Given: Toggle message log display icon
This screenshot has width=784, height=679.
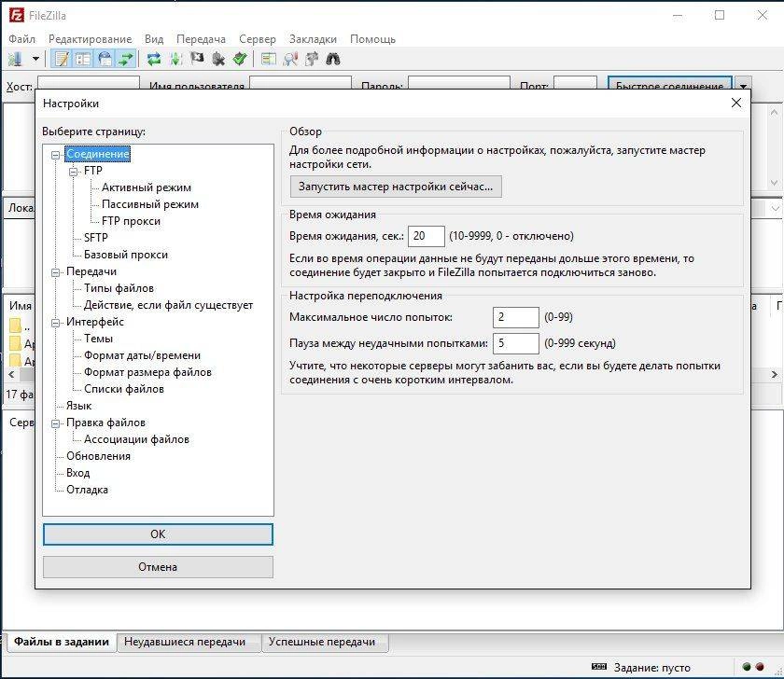Looking at the screenshot, I should (62, 59).
